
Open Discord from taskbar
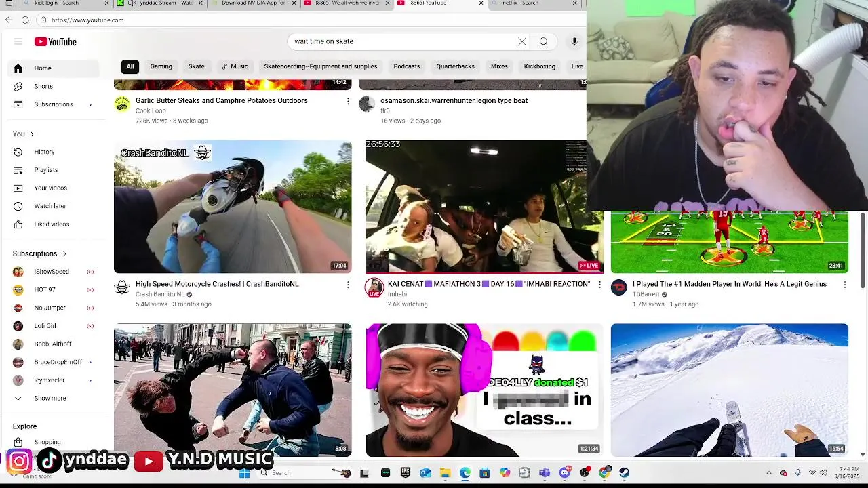click(x=564, y=473)
